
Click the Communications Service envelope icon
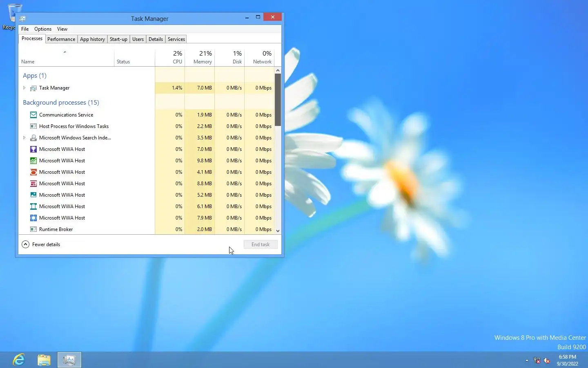(x=33, y=115)
